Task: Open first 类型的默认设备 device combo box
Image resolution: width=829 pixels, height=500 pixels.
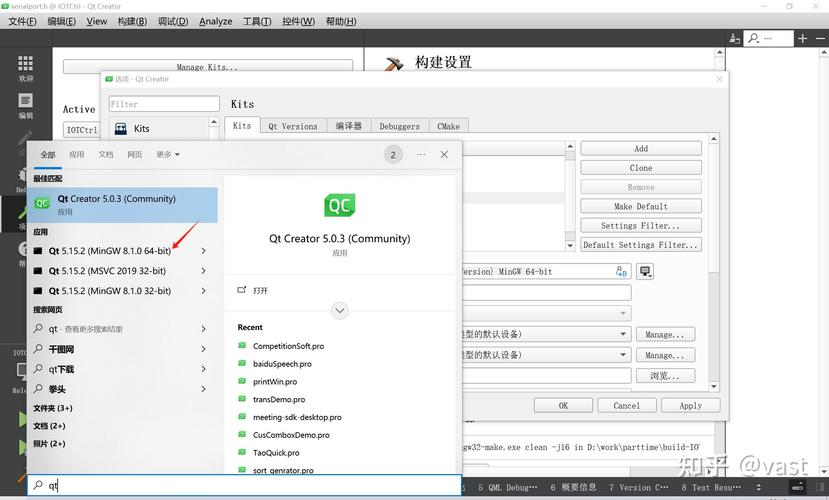Action: [x=547, y=334]
